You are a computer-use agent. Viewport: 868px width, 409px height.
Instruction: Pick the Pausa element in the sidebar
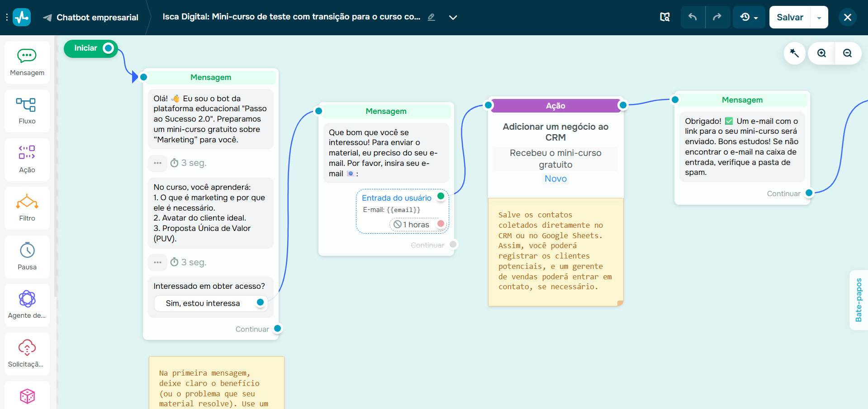[27, 256]
